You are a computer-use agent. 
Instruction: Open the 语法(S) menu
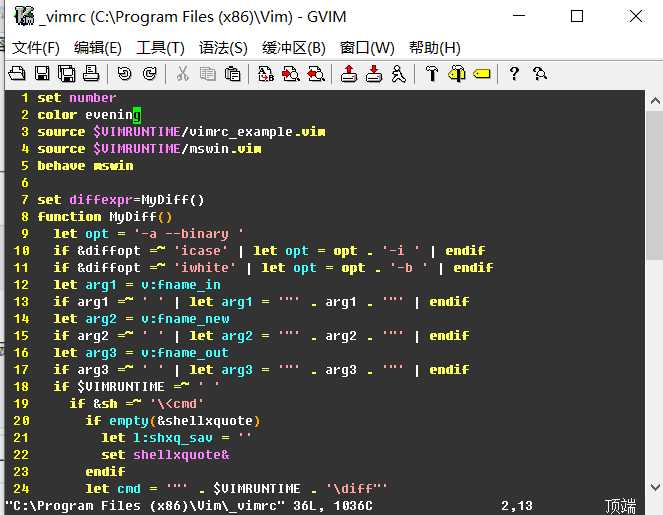pyautogui.click(x=223, y=48)
